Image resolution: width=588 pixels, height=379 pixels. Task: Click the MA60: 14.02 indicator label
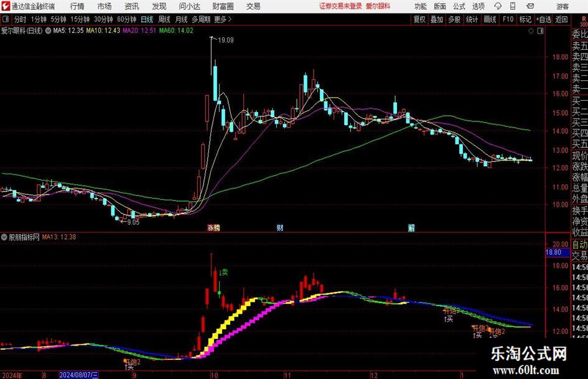(176, 30)
